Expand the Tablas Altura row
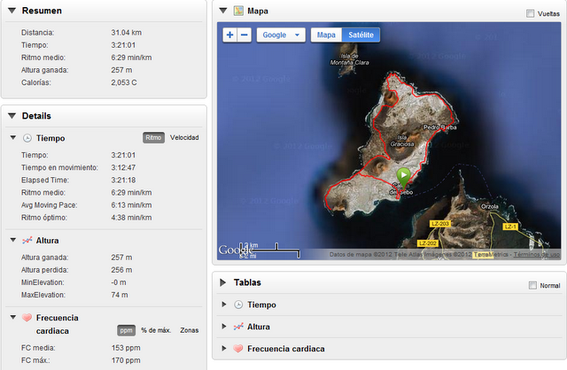 tap(224, 327)
